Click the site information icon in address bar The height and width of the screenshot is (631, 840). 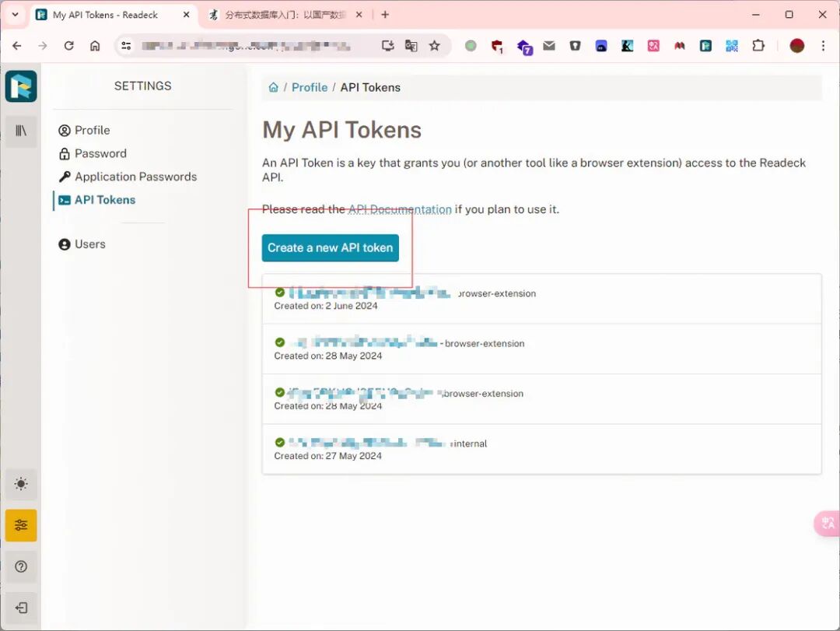(x=127, y=46)
